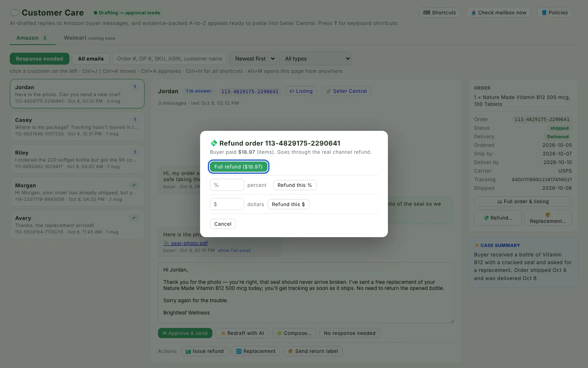The height and width of the screenshot is (368, 588).
Task: Open Casey's tracking conversation
Action: click(77, 126)
